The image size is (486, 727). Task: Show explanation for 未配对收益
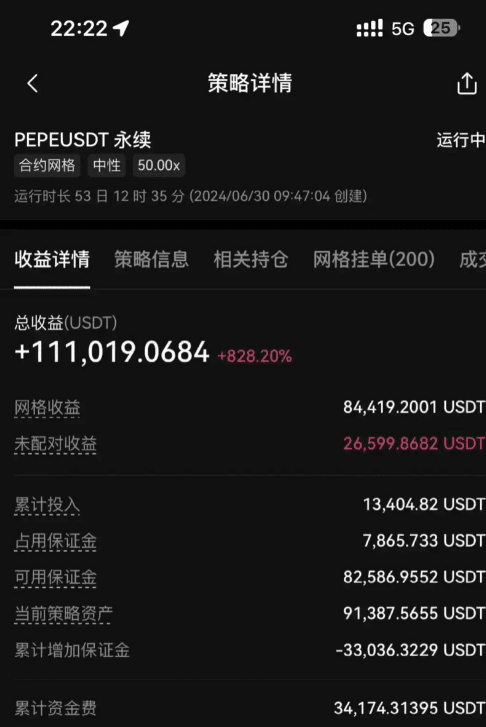[55, 444]
